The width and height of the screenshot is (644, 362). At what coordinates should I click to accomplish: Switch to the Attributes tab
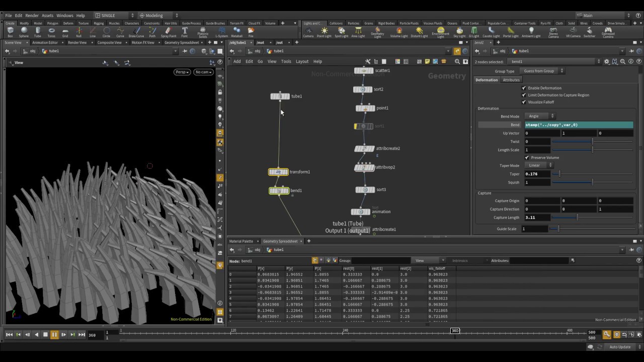pyautogui.click(x=511, y=80)
